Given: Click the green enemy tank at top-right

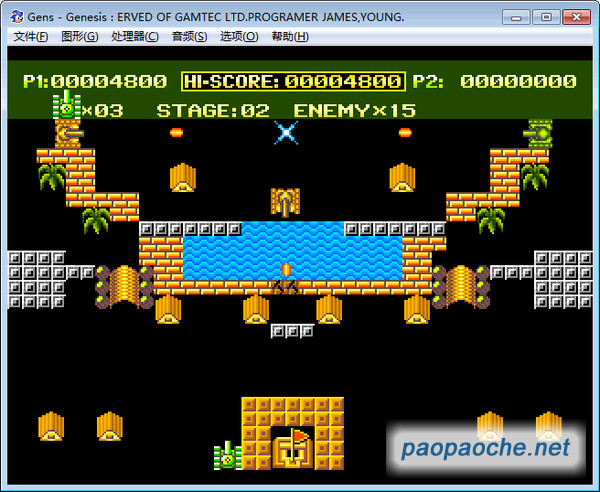Looking at the screenshot, I should tap(538, 134).
